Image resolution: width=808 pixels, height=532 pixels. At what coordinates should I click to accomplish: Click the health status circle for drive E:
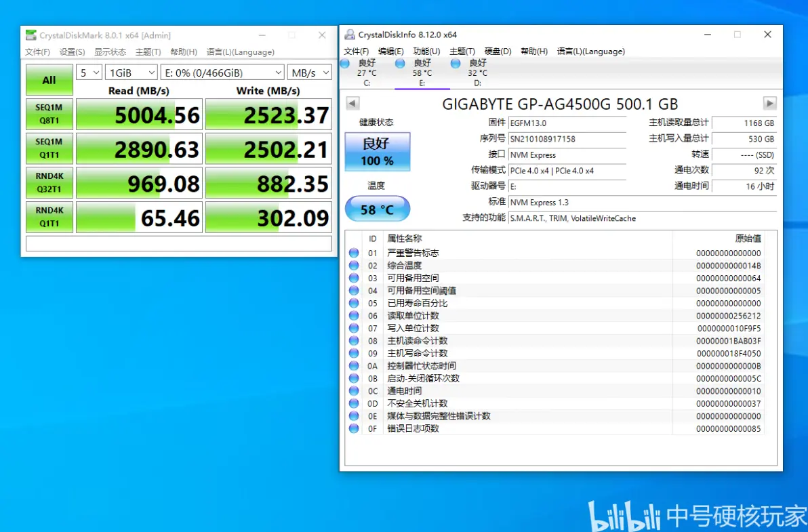pyautogui.click(x=400, y=63)
